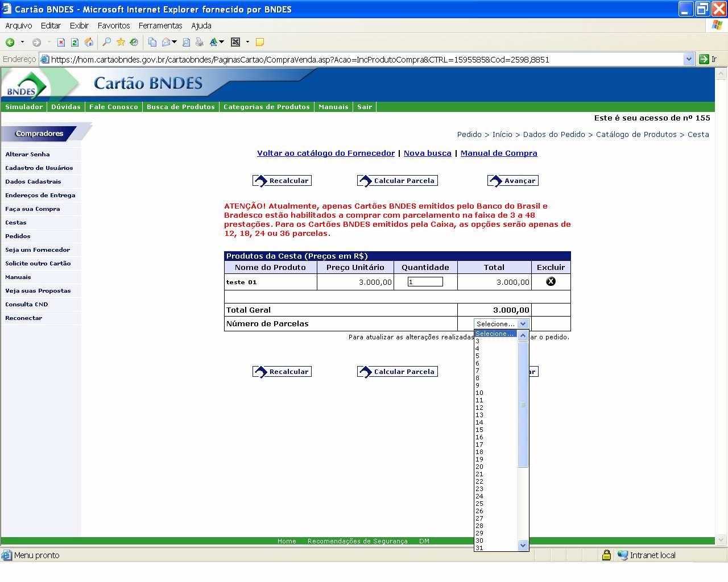This screenshot has height=582, width=728.
Task: Click the Quantidade input field for teste 01
Action: [x=425, y=282]
